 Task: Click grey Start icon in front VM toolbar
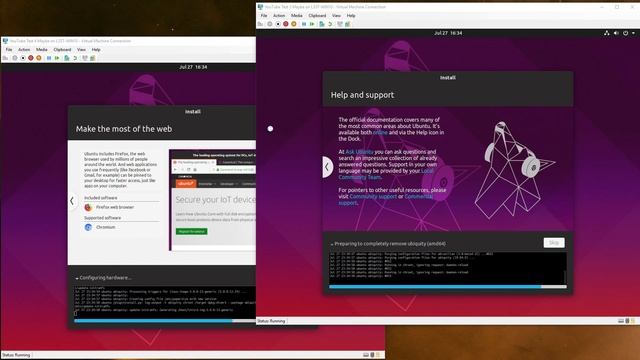coord(269,24)
